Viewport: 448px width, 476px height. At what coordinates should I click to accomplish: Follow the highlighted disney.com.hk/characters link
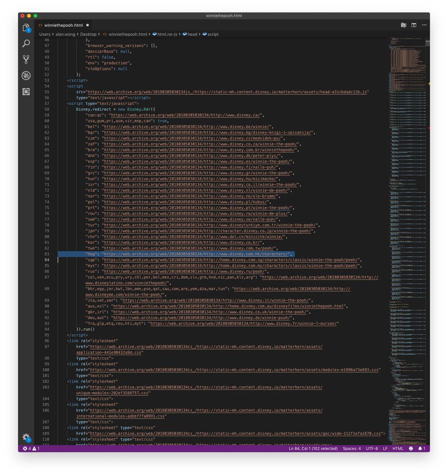(196, 254)
